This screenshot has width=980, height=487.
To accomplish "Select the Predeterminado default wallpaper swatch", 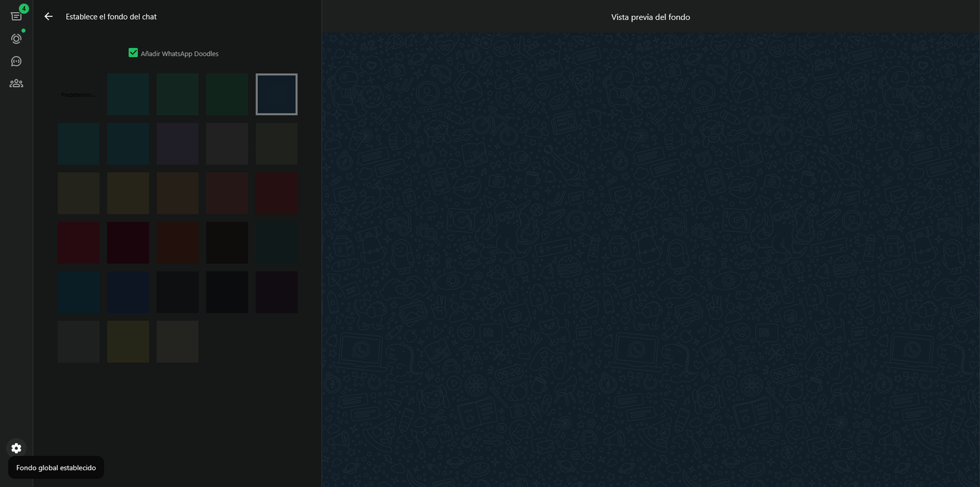I will click(78, 94).
